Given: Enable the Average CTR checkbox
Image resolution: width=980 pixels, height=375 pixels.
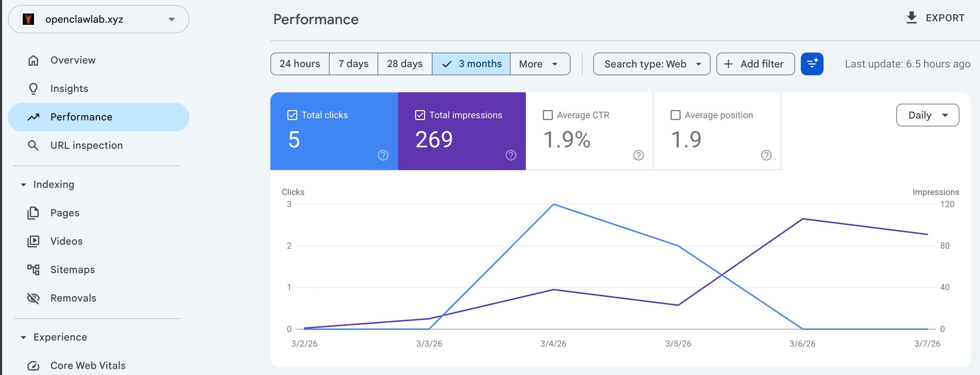Looking at the screenshot, I should pyautogui.click(x=547, y=115).
